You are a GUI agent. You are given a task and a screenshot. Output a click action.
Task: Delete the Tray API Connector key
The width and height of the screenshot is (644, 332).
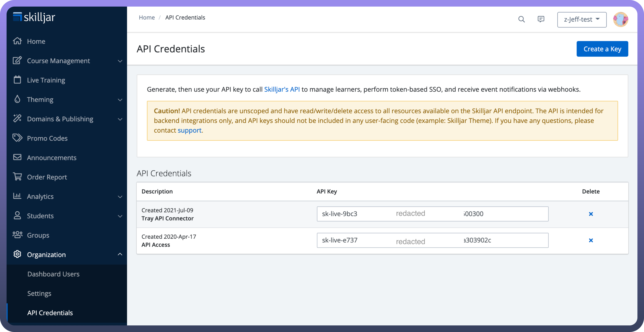(x=591, y=214)
